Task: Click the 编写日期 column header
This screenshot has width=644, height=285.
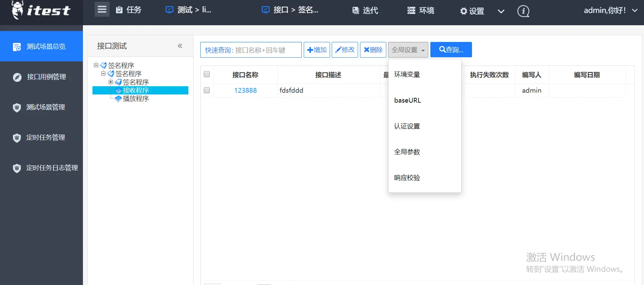Action: [x=587, y=75]
